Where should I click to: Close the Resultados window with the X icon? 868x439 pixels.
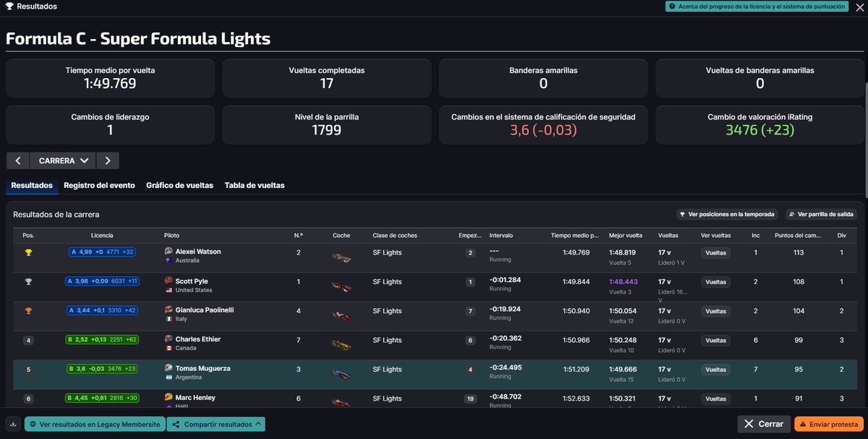click(859, 7)
